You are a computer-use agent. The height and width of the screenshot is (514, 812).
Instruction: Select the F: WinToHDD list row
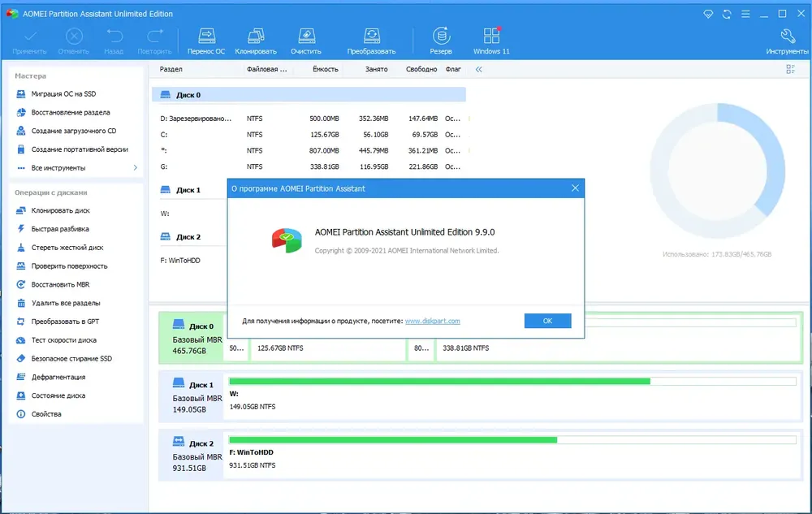click(180, 261)
